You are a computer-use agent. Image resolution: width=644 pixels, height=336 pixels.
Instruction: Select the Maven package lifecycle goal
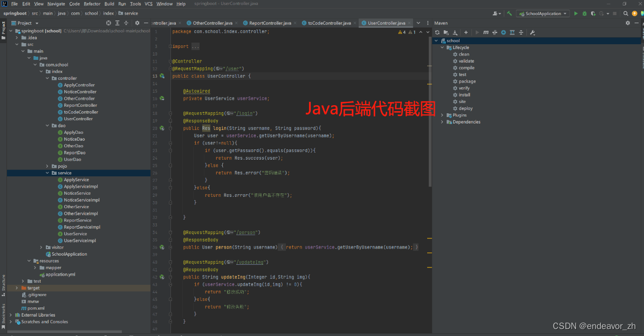(x=467, y=81)
